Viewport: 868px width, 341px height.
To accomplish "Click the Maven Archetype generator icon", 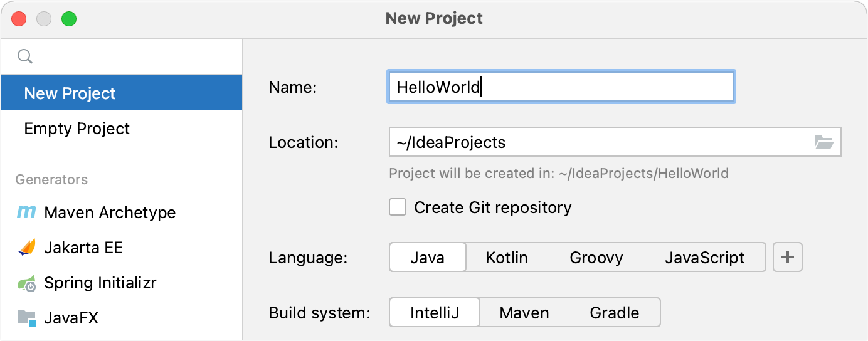I will tap(26, 212).
